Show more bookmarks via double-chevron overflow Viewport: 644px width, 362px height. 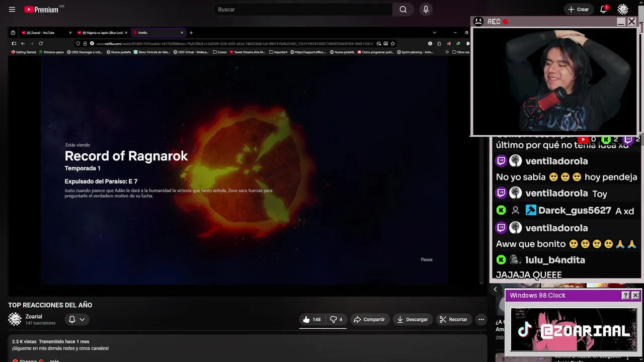[x=447, y=52]
